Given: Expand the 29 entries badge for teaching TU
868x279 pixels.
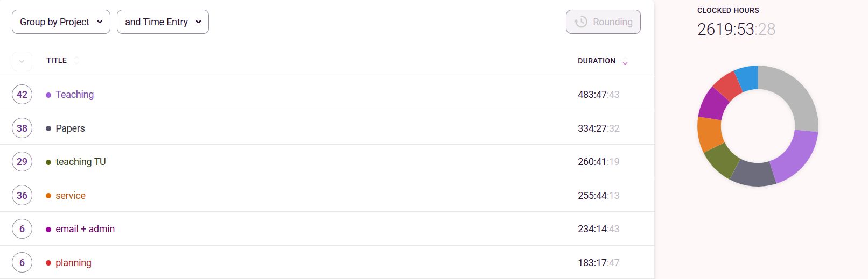Looking at the screenshot, I should click(22, 162).
